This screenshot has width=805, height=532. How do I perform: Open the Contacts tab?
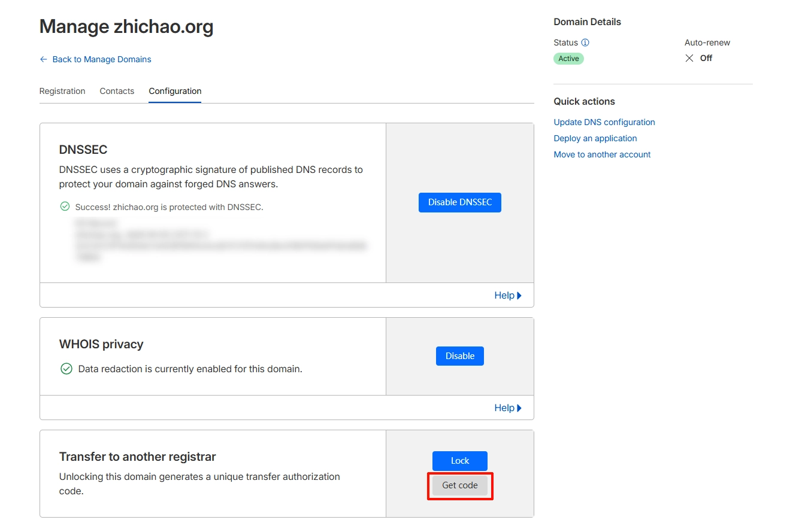(117, 91)
